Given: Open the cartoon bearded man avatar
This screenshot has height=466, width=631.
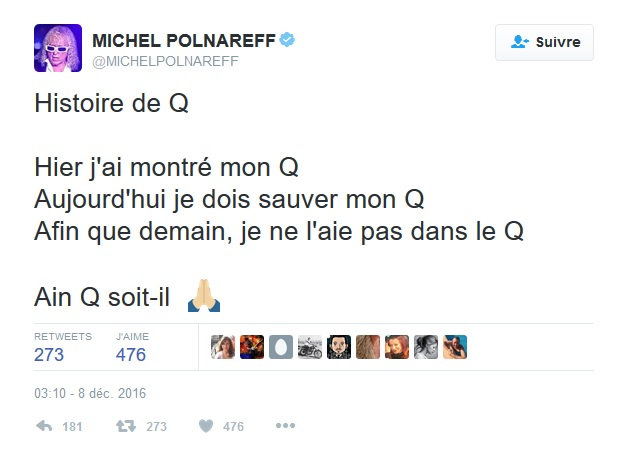Looking at the screenshot, I should point(339,347).
